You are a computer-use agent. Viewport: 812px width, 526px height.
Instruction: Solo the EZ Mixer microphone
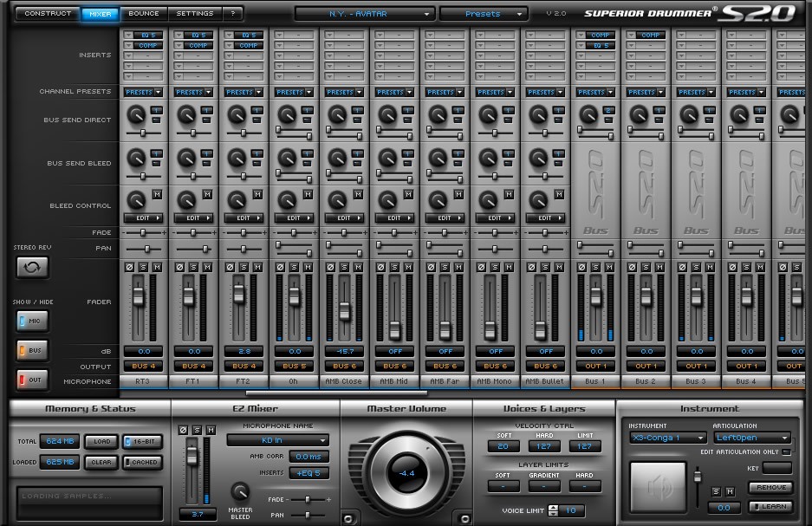point(197,430)
